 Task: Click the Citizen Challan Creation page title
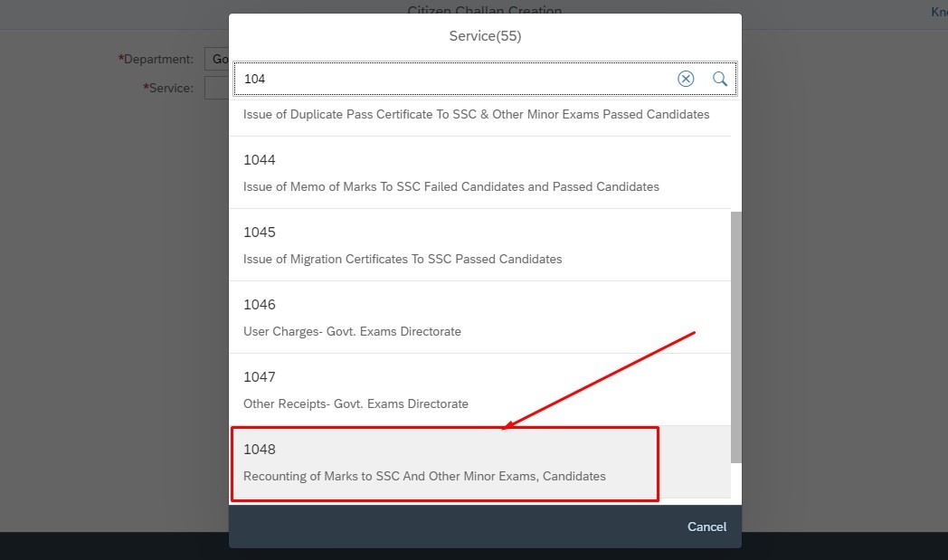point(485,10)
